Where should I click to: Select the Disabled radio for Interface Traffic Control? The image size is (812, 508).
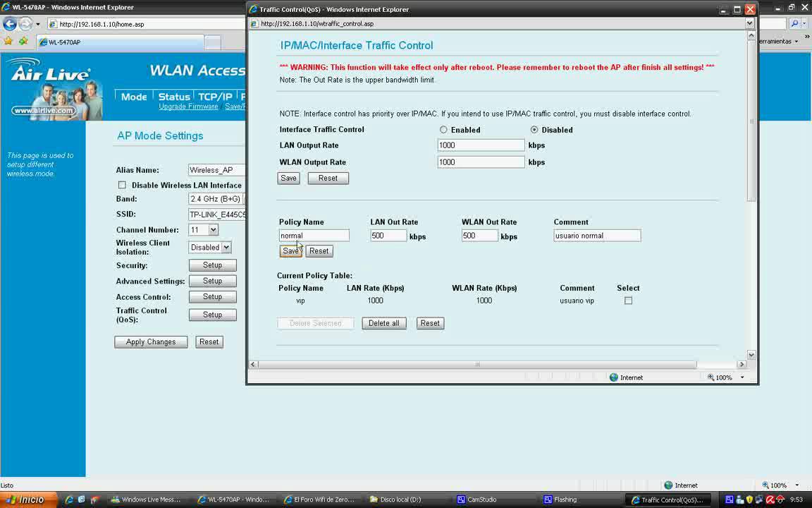point(534,130)
